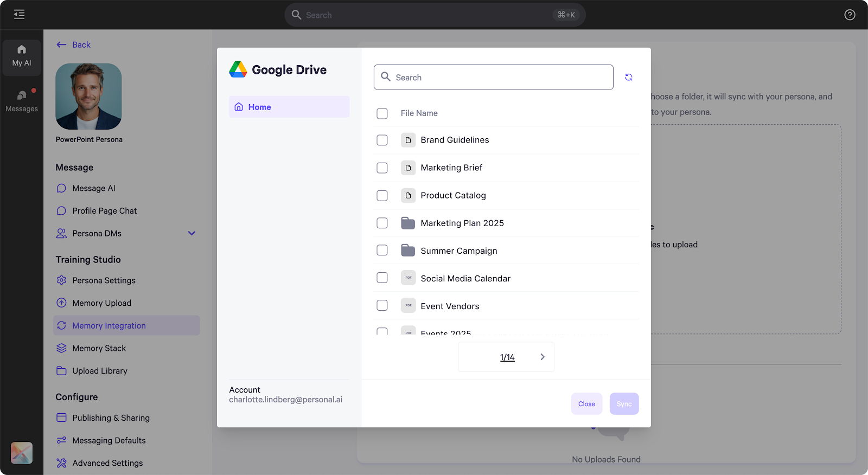Click the Product Catalog document icon
This screenshot has width=868, height=475.
(409, 195)
